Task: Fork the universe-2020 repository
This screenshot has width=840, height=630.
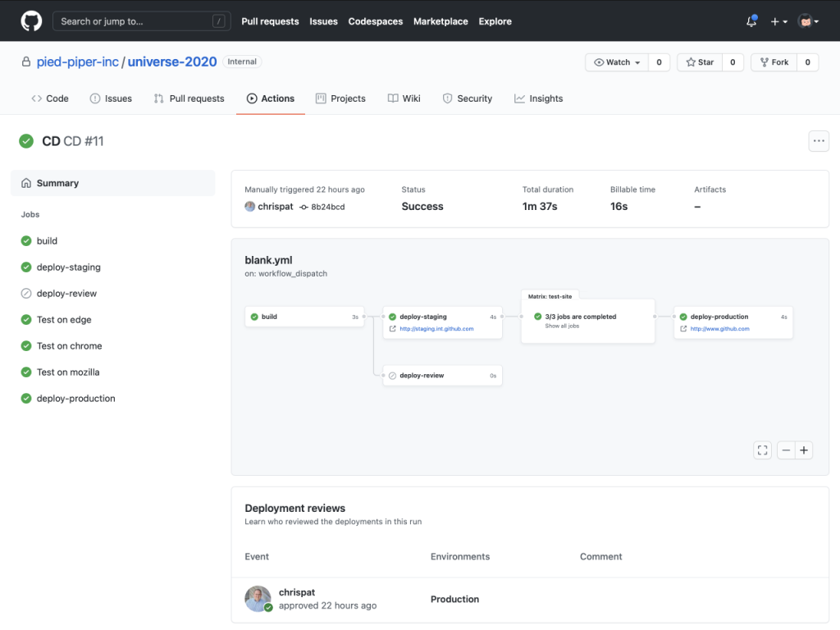Action: (774, 62)
